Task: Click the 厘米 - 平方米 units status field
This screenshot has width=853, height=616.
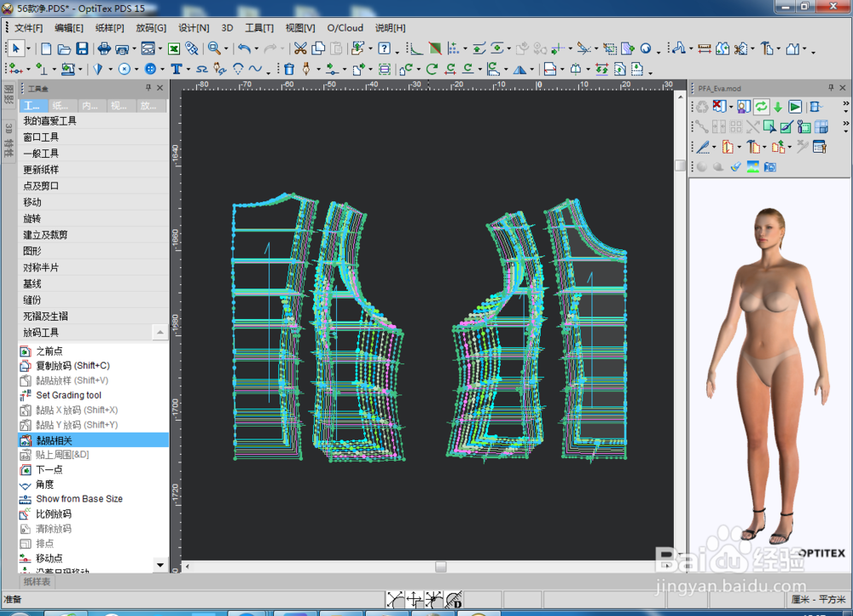Action: click(x=821, y=599)
